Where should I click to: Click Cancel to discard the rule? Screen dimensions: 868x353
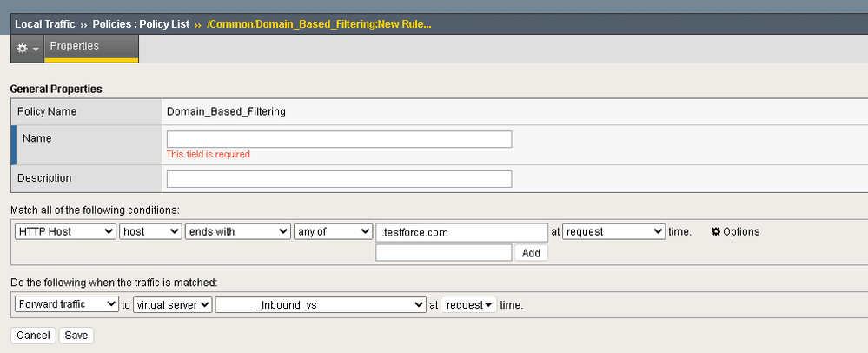coord(33,336)
